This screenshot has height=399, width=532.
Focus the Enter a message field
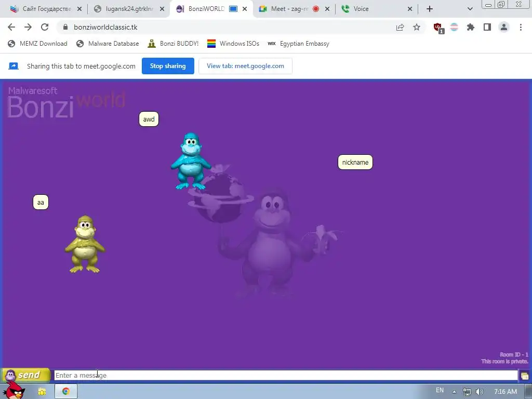coord(286,375)
